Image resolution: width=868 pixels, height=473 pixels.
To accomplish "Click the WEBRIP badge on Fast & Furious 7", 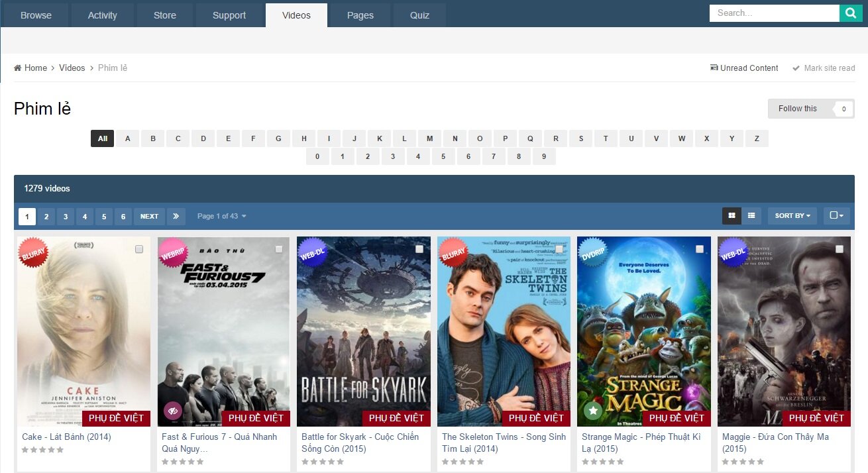I will tap(173, 252).
